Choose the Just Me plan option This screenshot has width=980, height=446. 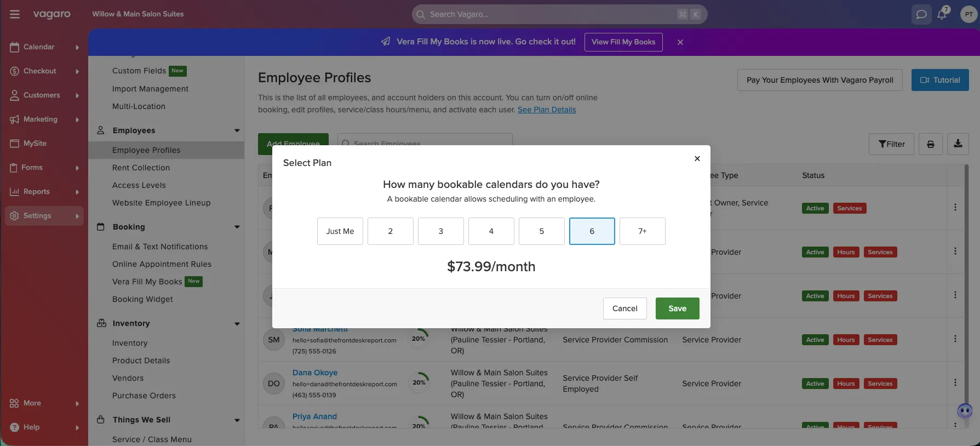(340, 231)
